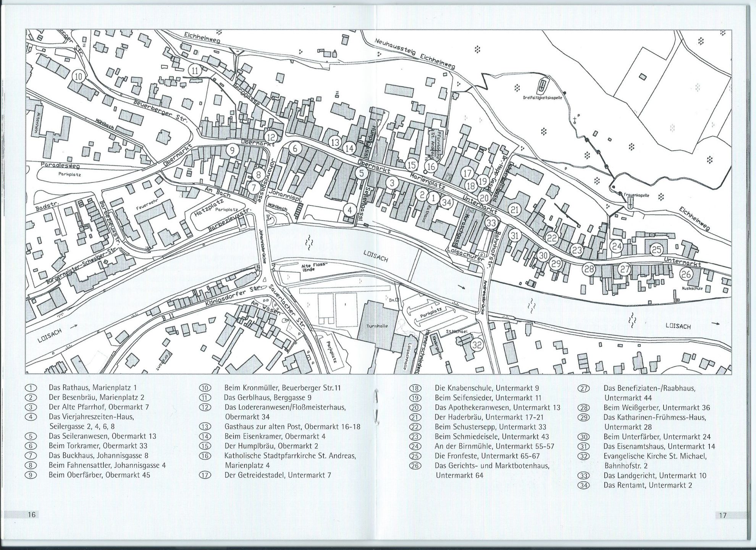Select marker 25 on Untermarkt
This screenshot has height=550, width=756.
coord(656,250)
